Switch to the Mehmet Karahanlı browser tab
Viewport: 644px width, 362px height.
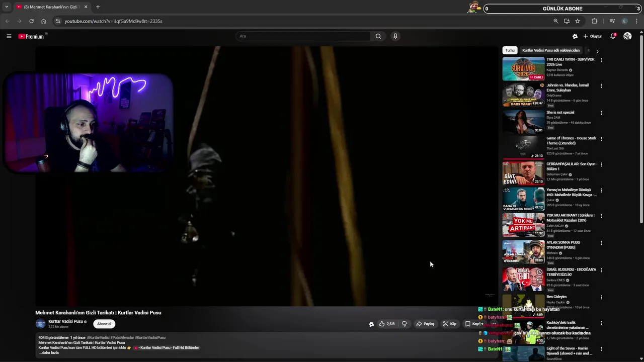click(52, 7)
